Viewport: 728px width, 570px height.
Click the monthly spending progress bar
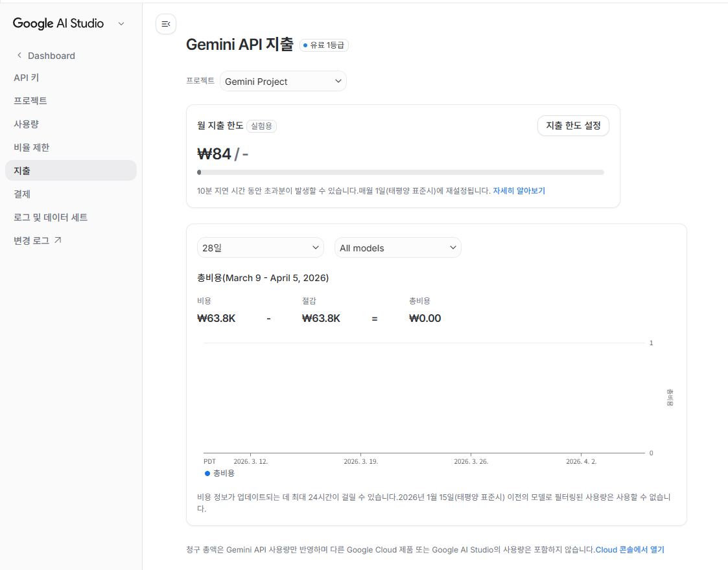tap(400, 172)
